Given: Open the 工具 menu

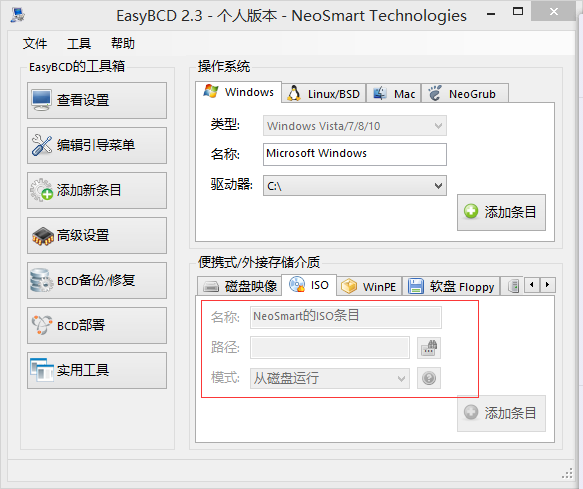Looking at the screenshot, I should click(79, 44).
